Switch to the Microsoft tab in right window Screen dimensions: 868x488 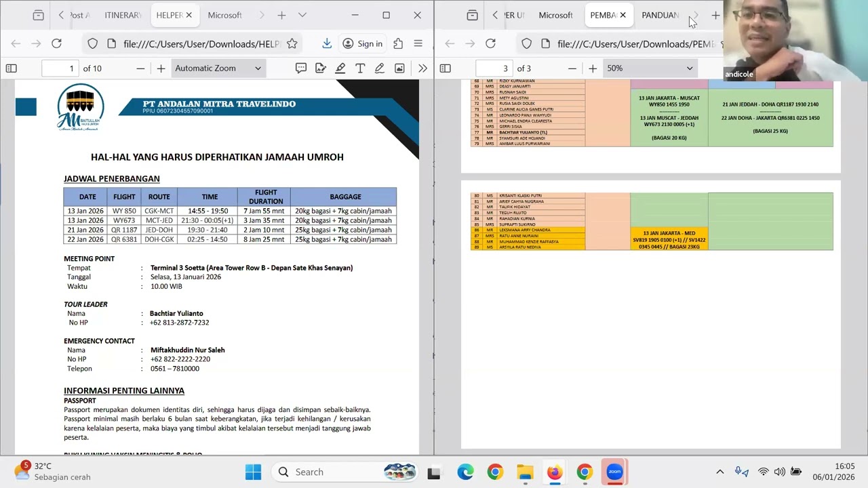pos(555,15)
